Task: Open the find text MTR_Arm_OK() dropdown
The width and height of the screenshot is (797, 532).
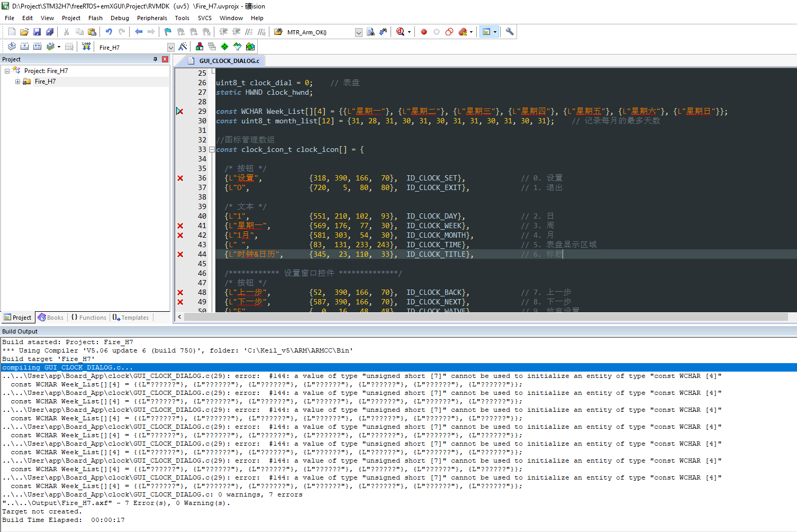Action: (x=358, y=32)
